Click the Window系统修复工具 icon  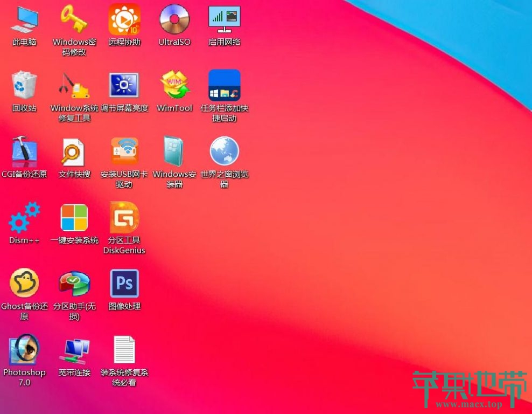(x=74, y=86)
